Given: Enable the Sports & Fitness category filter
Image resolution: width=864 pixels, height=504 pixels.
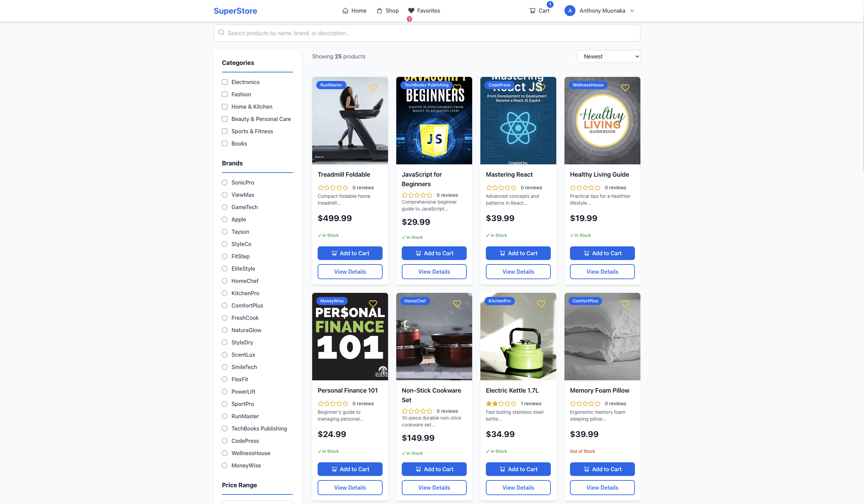Looking at the screenshot, I should pyautogui.click(x=225, y=131).
